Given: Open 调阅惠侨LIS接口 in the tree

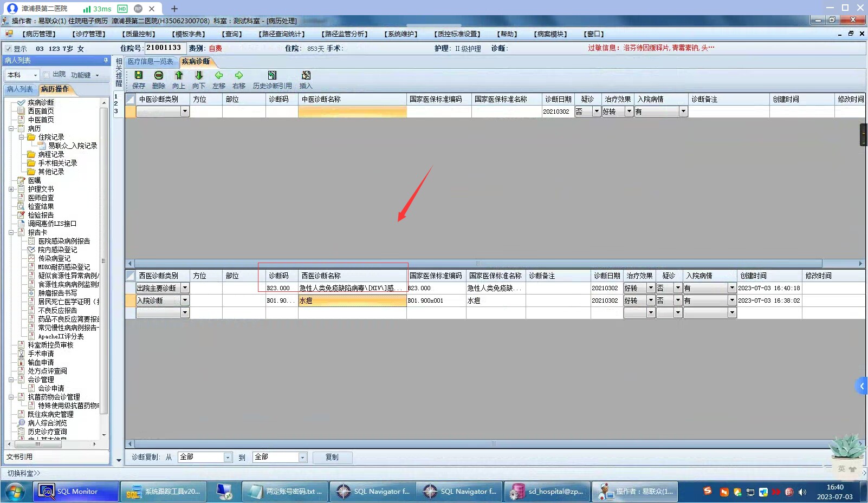Looking at the screenshot, I should [x=52, y=224].
